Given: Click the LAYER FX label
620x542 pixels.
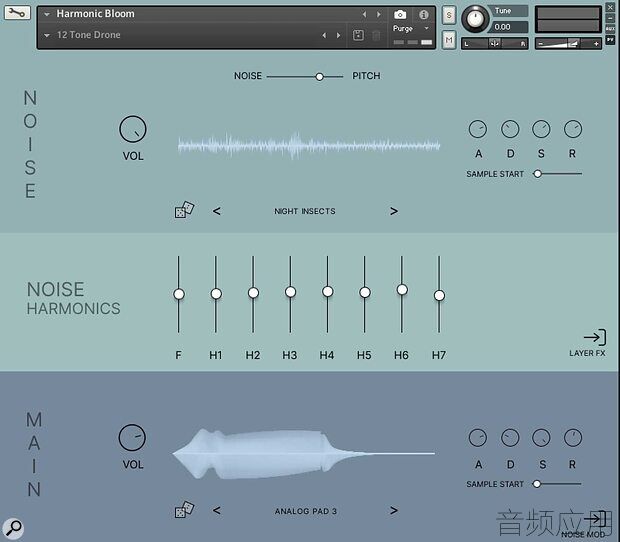Looking at the screenshot, I should pos(587,353).
